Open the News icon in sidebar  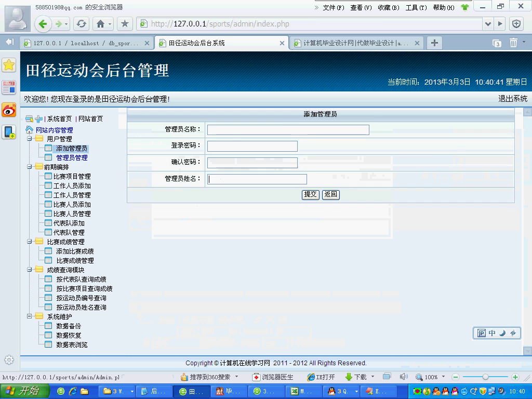9,87
